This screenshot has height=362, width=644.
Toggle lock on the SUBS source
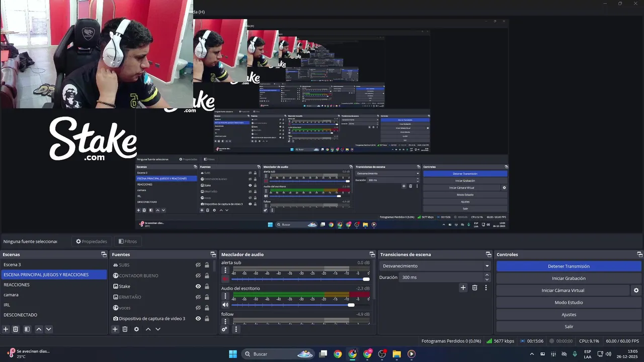pos(207,265)
